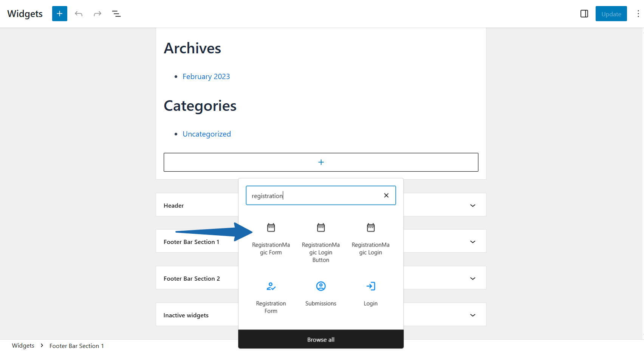Open the three-dot options menu
644x351 pixels.
click(x=638, y=14)
